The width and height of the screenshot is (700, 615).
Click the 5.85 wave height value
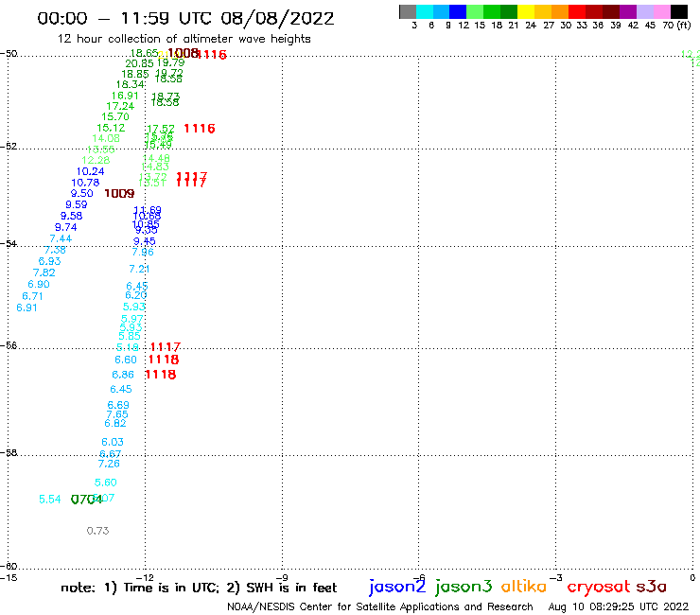tap(130, 336)
